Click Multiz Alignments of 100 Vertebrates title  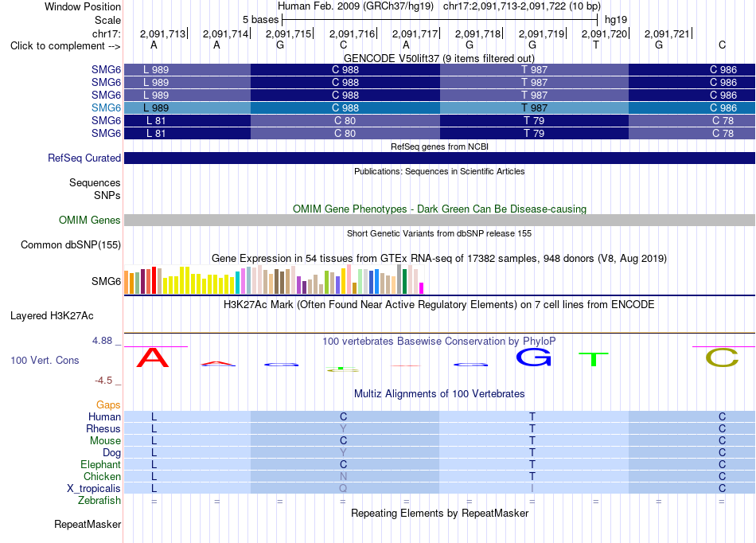pyautogui.click(x=438, y=393)
